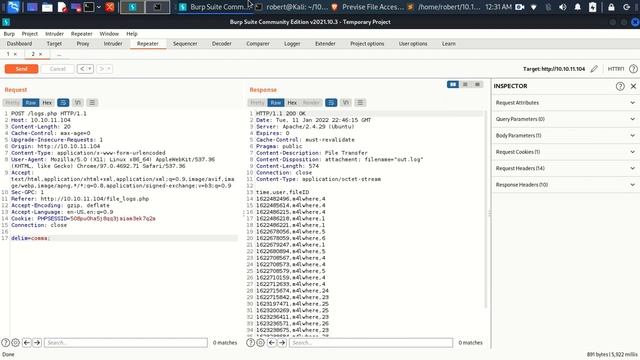Select Render view in the Response pane
Viewport: 640px width, 360px height.
tap(311, 103)
